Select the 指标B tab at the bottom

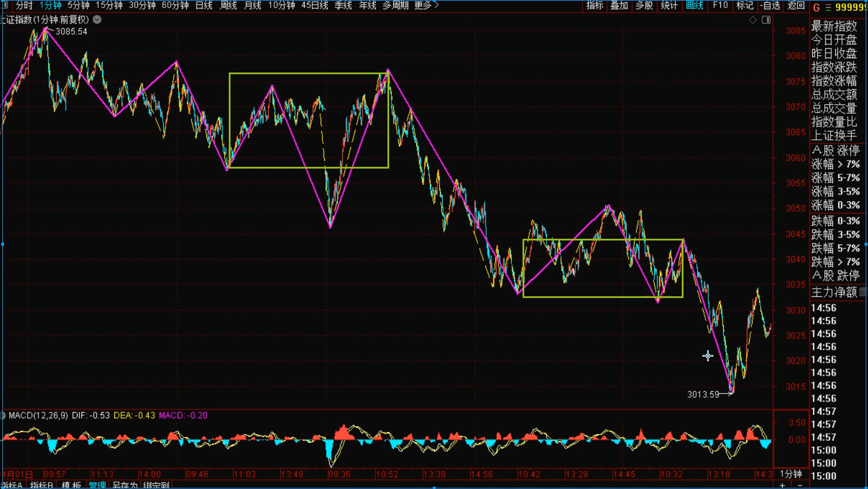pyautogui.click(x=42, y=486)
